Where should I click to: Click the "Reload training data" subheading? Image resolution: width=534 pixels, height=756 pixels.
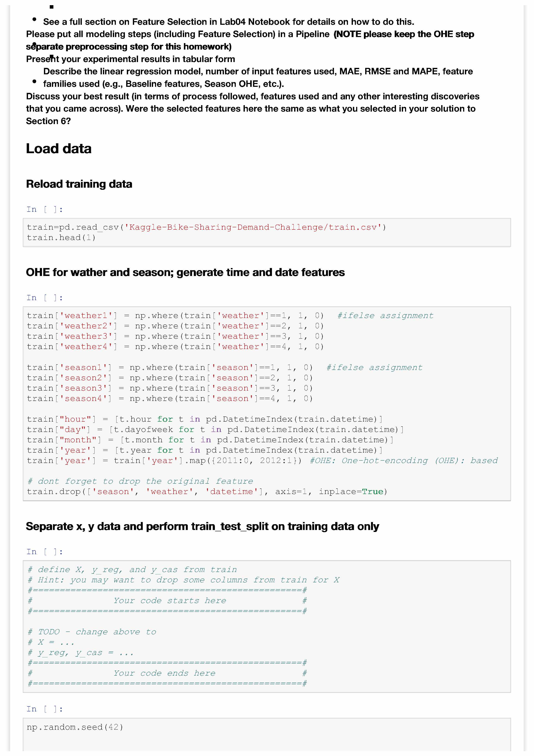79,184
